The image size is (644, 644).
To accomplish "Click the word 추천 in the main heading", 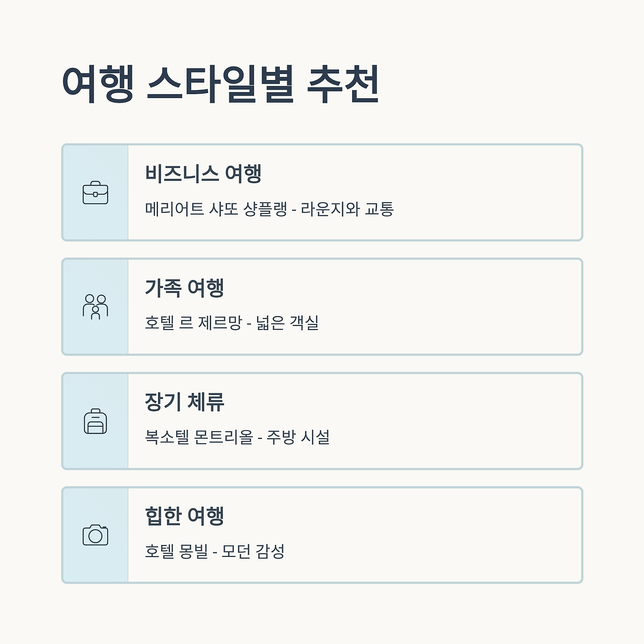I will pos(343,85).
